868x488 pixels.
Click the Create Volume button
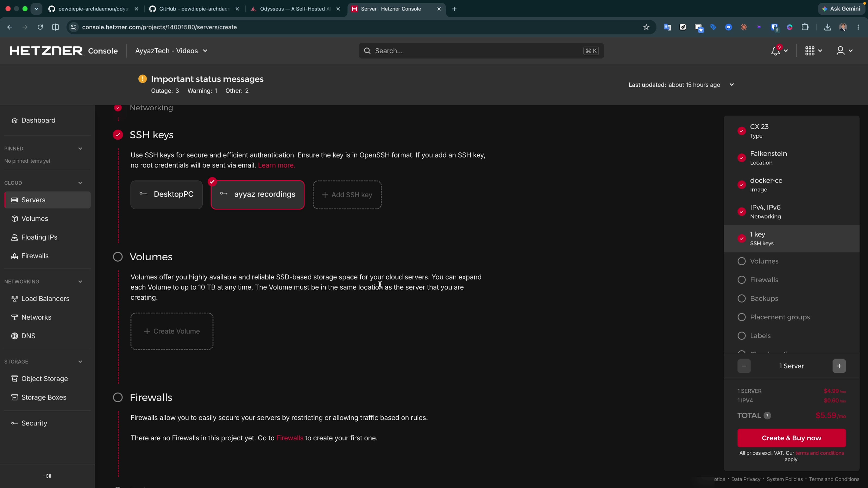tap(172, 331)
